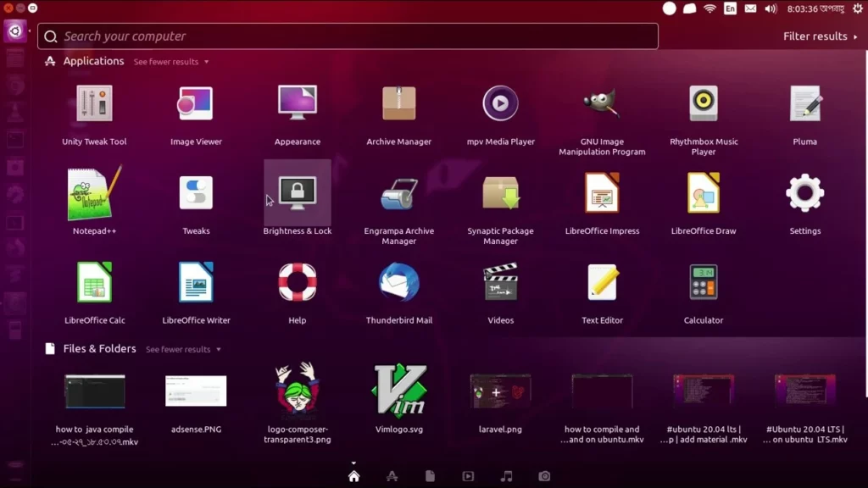Screen dimensions: 868x488
Task: Click the Applications section heading
Action: click(x=93, y=61)
